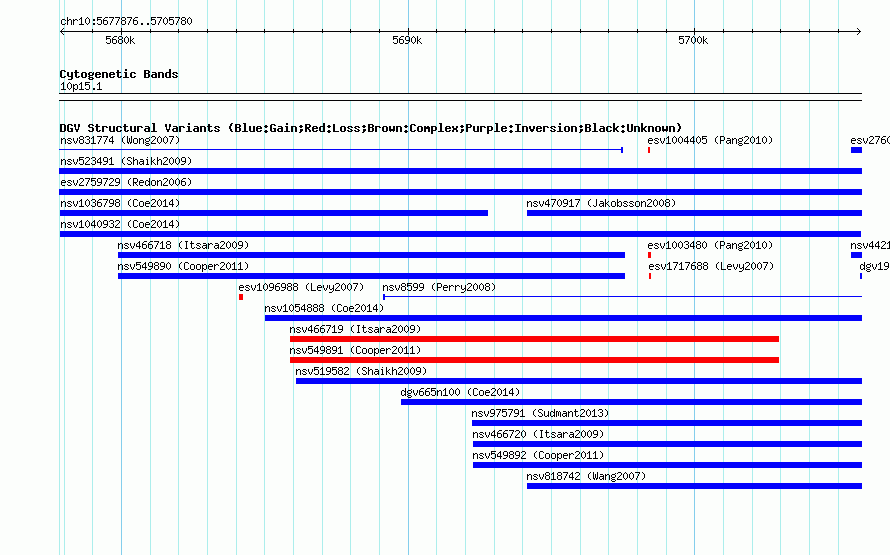Open the dgv665n100 (Coe2014) label
This screenshot has width=890, height=555.
coord(460,392)
